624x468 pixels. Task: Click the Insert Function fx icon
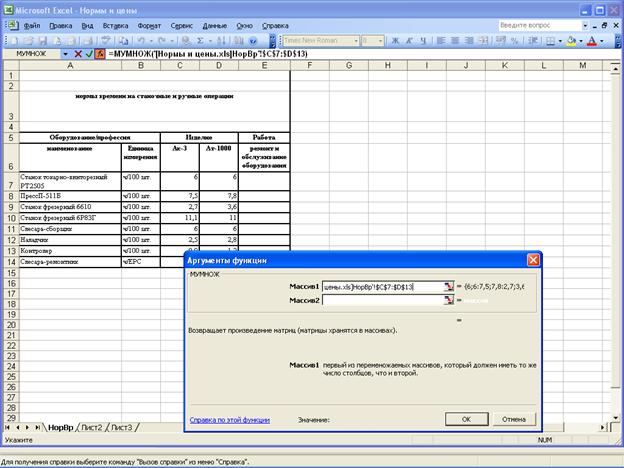click(100, 54)
